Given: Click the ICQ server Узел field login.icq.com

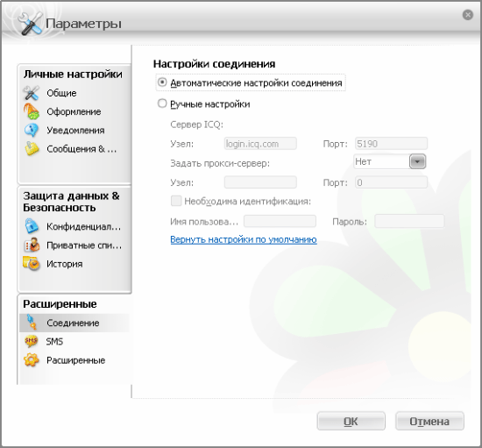Looking at the screenshot, I should (260, 144).
